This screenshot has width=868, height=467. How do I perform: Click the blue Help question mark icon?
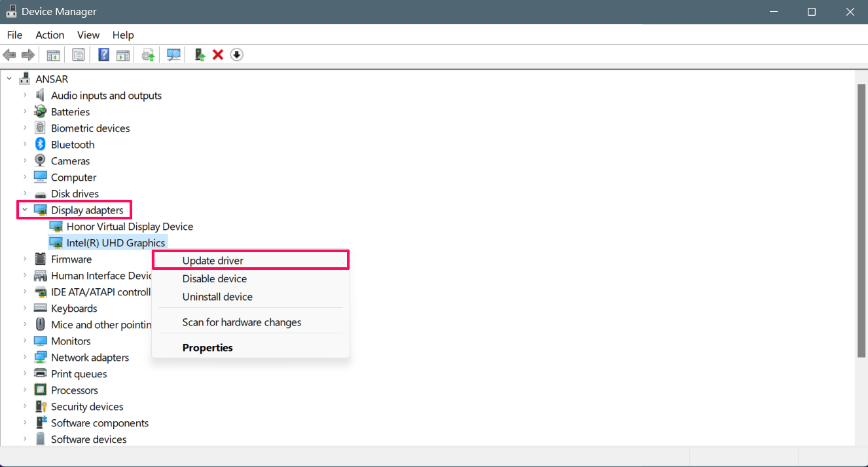[x=103, y=54]
